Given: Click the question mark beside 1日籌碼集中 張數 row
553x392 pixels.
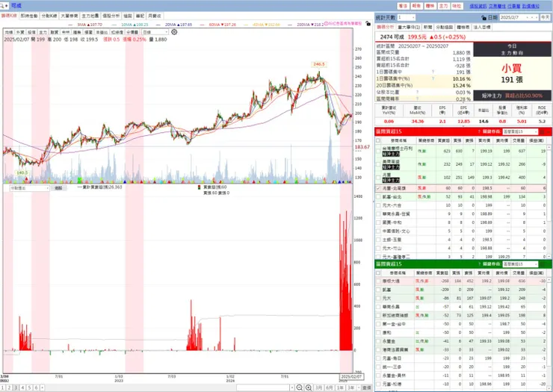Looking at the screenshot, I should (x=433, y=72).
